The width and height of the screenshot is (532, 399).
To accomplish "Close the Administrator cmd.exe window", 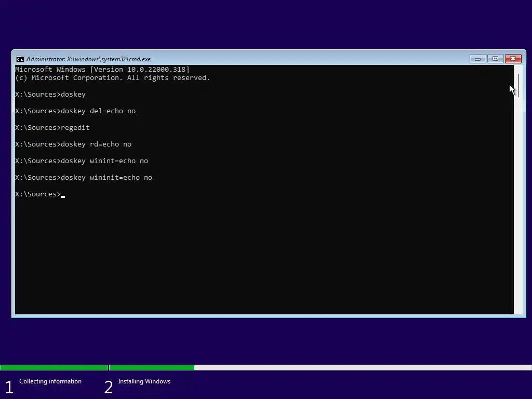I will [513, 59].
